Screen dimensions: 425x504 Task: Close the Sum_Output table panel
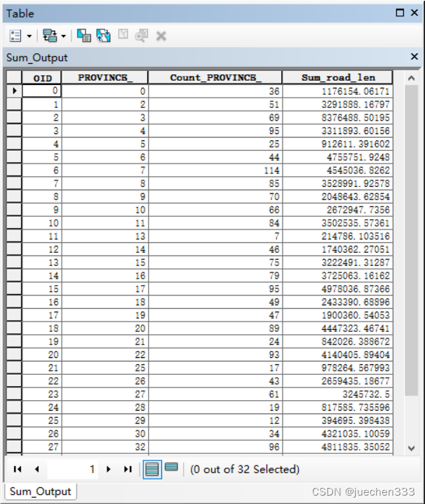414,57
